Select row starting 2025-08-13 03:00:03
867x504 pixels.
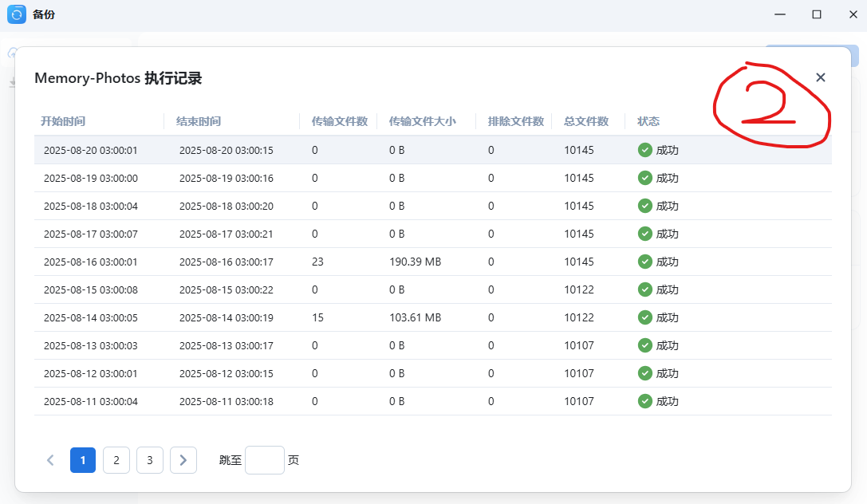[433, 345]
